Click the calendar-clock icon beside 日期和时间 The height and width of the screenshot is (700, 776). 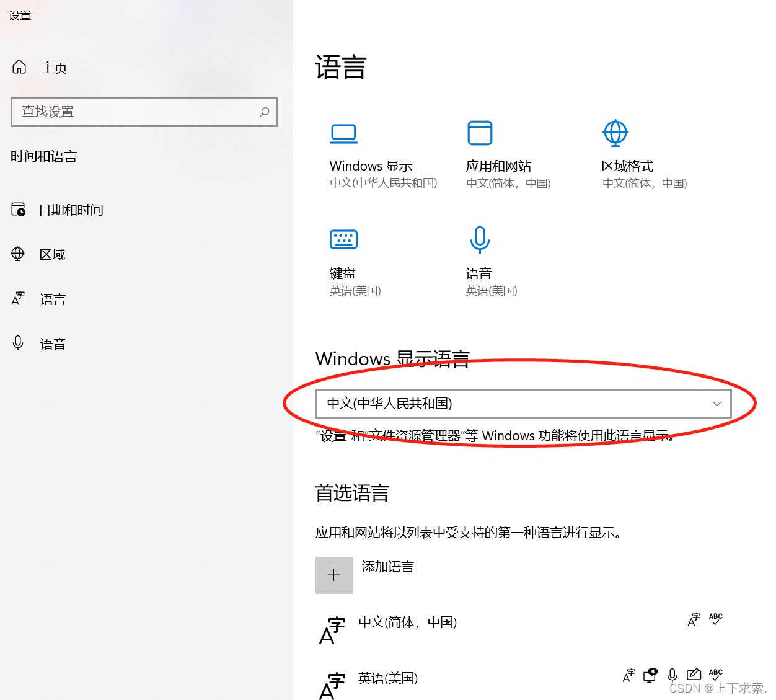point(19,210)
